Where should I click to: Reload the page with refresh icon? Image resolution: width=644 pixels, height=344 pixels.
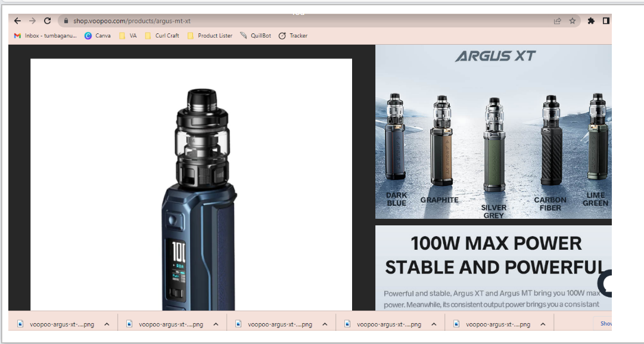(48, 21)
